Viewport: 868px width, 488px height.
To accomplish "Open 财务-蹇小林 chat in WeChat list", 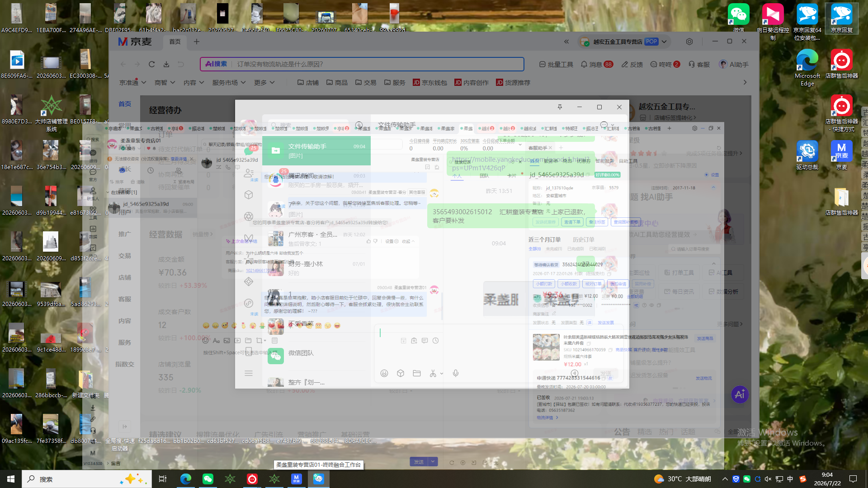I will 316,268.
